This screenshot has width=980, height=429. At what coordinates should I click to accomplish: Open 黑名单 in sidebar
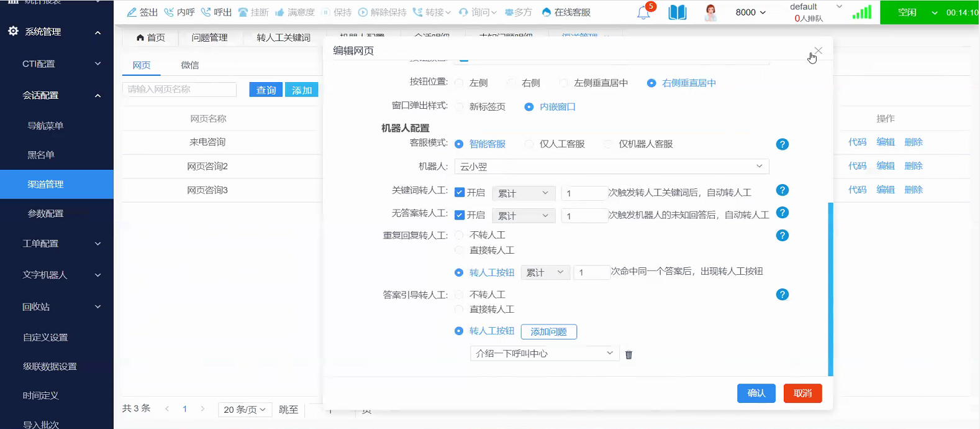pyautogui.click(x=41, y=155)
